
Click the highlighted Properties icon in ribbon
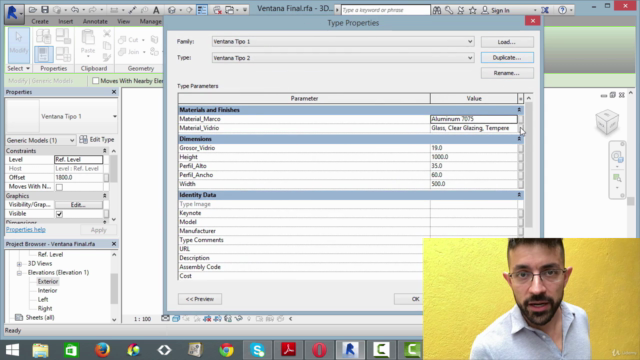click(x=44, y=54)
